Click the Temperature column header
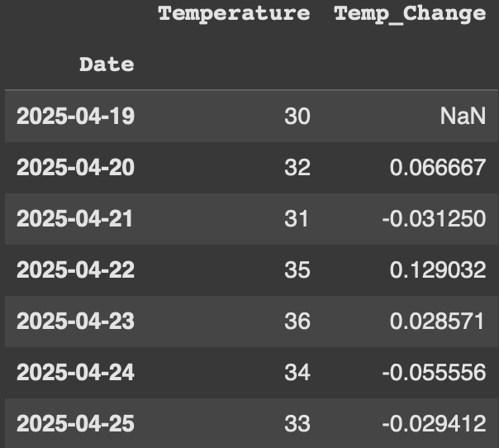This screenshot has height=448, width=499. pos(234,14)
